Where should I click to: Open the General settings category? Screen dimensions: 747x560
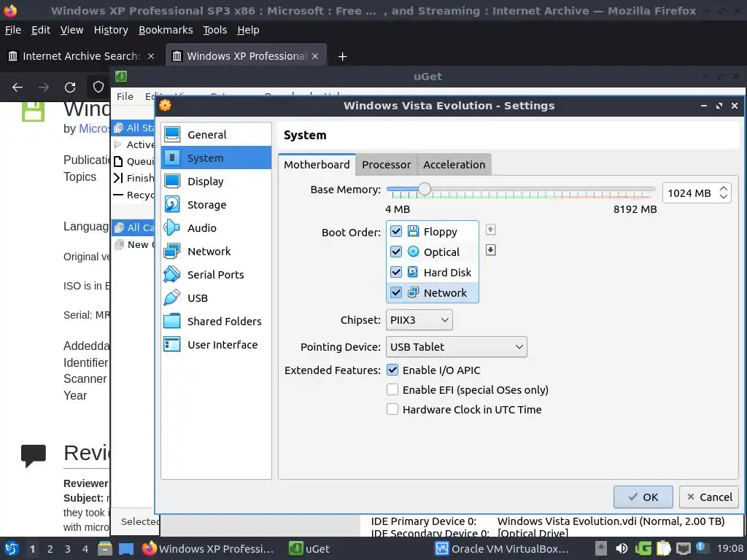pyautogui.click(x=216, y=135)
